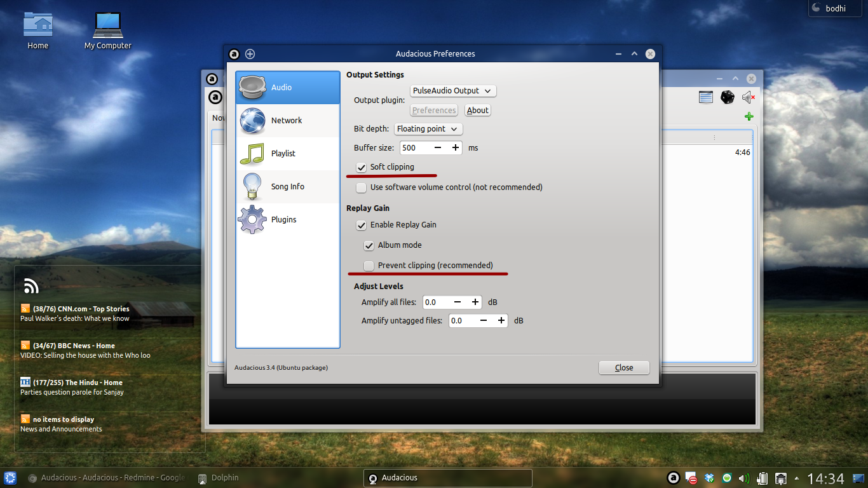Click the 4:46 track duration in playlist
The width and height of the screenshot is (868, 488).
(742, 152)
